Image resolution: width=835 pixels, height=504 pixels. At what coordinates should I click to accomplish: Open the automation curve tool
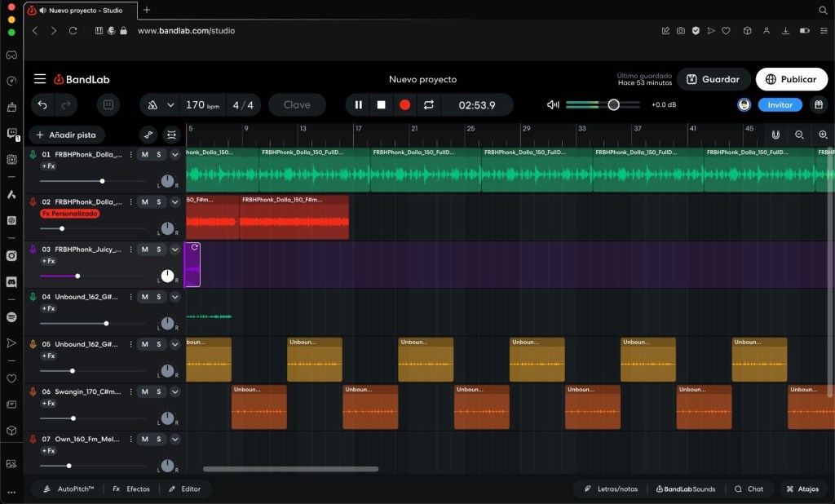148,135
